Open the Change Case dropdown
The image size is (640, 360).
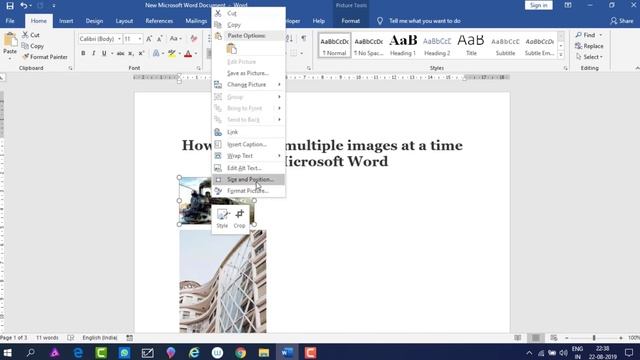pos(175,39)
